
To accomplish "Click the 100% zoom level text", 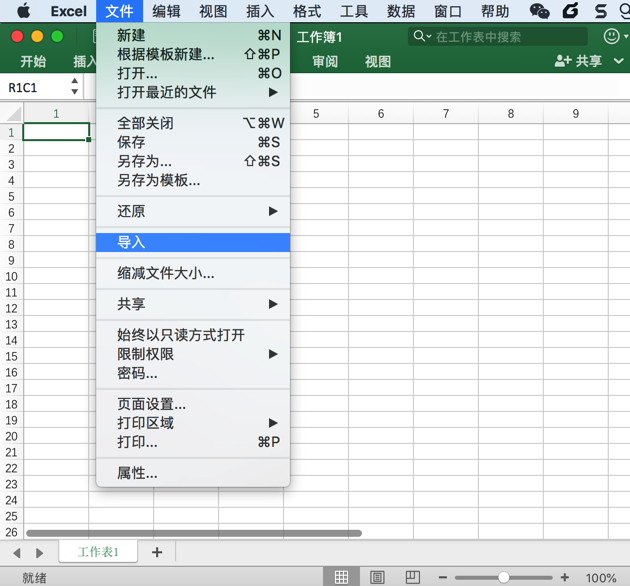I will click(x=601, y=578).
